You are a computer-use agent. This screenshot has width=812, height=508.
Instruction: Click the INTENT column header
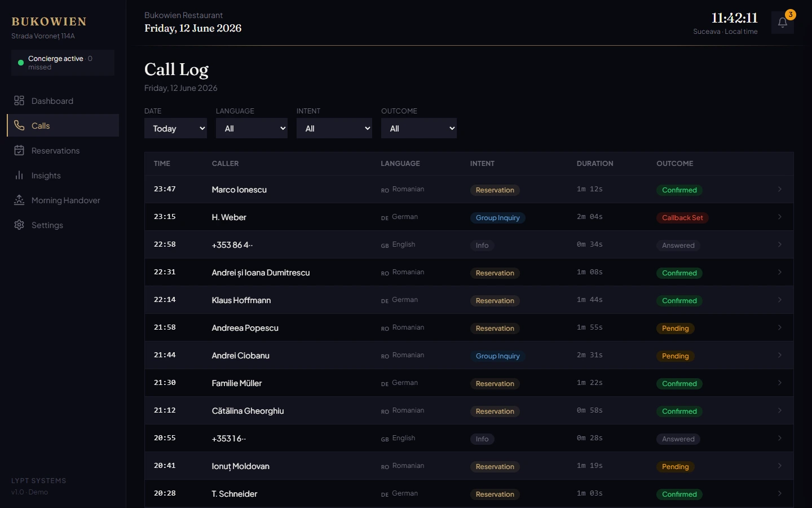482,164
